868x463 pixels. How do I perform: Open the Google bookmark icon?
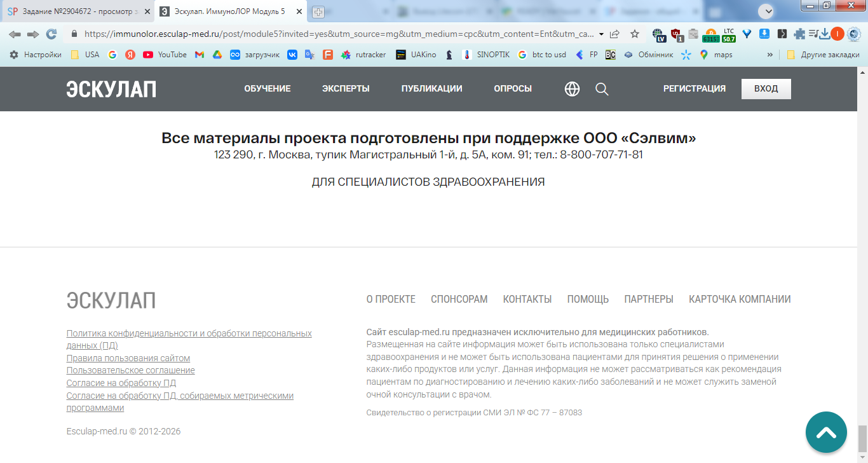(112, 55)
